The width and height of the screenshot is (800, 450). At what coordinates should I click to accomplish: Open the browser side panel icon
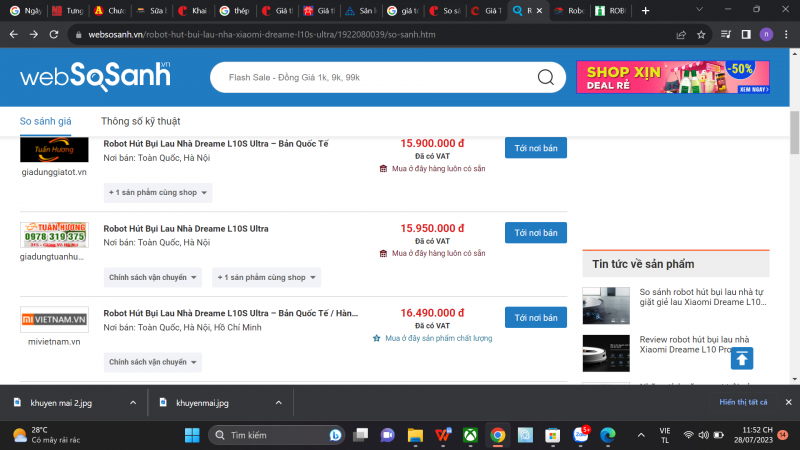pos(746,34)
